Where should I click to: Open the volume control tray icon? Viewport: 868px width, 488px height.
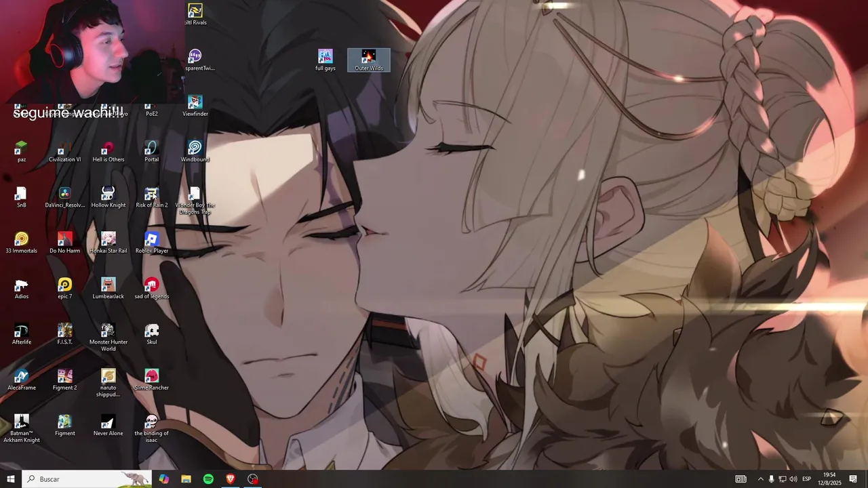click(793, 479)
